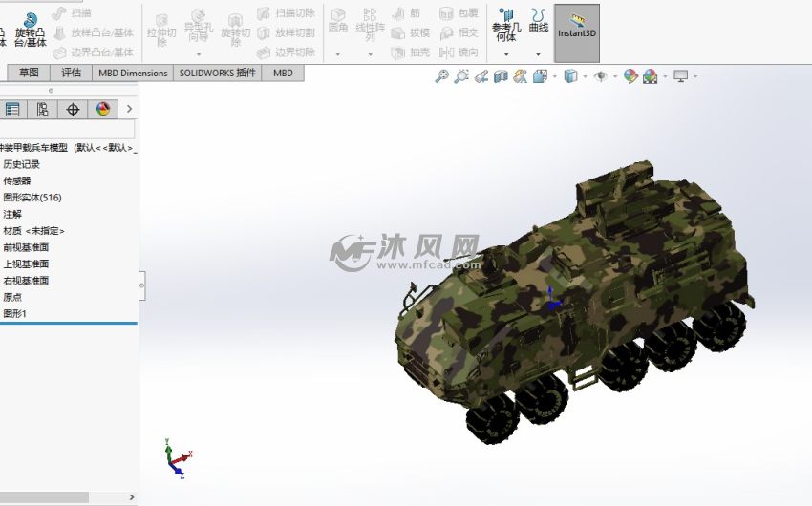Switch to the SOLIDWORKS 插件 tab
812x506 pixels.
click(218, 73)
